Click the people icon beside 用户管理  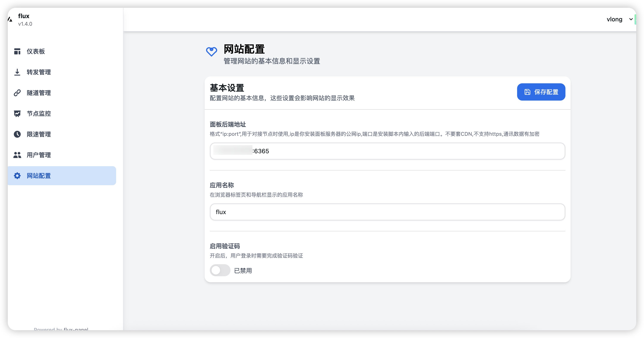point(17,155)
